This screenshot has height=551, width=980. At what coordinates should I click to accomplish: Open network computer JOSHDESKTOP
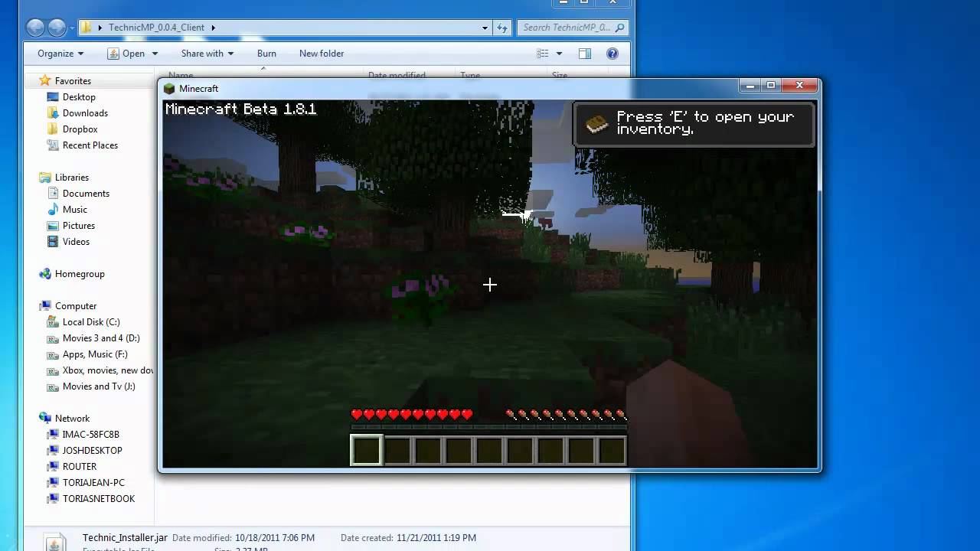click(x=93, y=451)
